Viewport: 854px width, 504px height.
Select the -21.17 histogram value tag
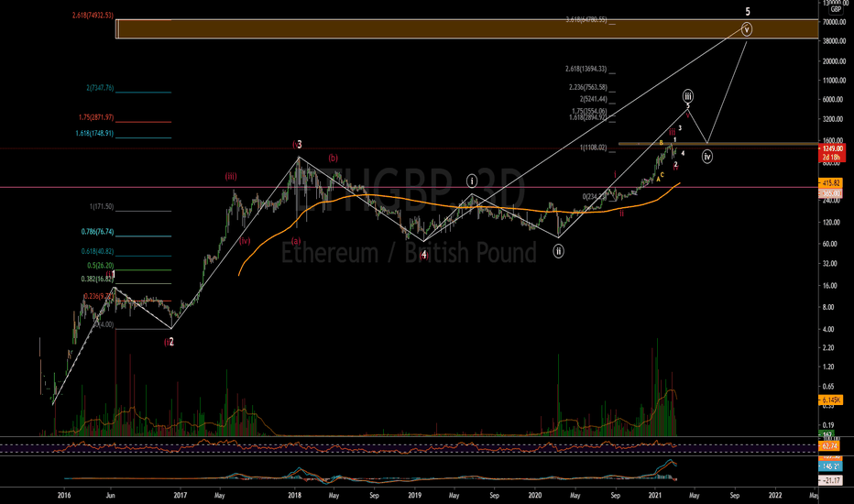coord(830,480)
